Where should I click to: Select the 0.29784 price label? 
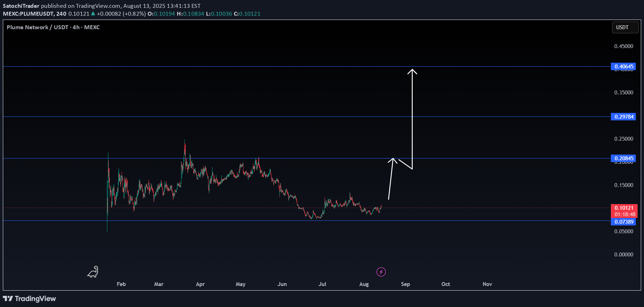tap(623, 117)
